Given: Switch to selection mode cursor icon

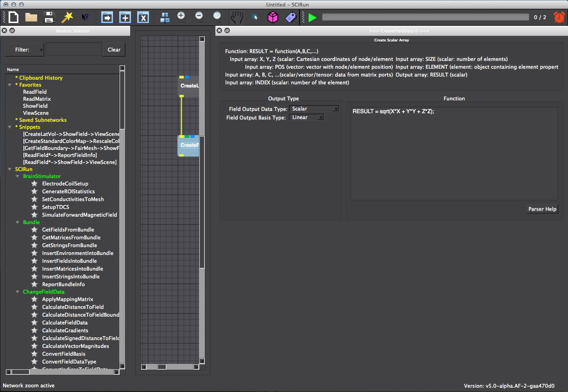Looking at the screenshot, I should point(255,17).
